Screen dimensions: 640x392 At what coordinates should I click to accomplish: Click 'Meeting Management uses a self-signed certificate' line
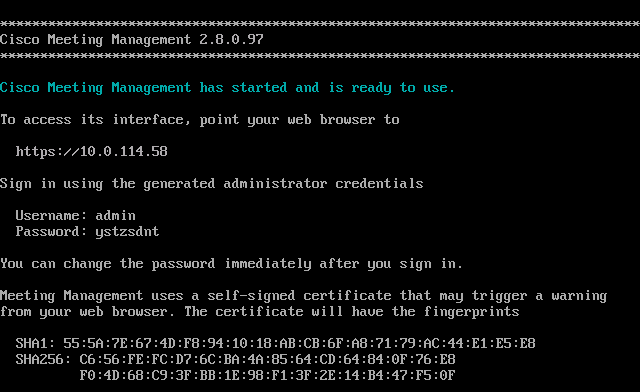303,296
